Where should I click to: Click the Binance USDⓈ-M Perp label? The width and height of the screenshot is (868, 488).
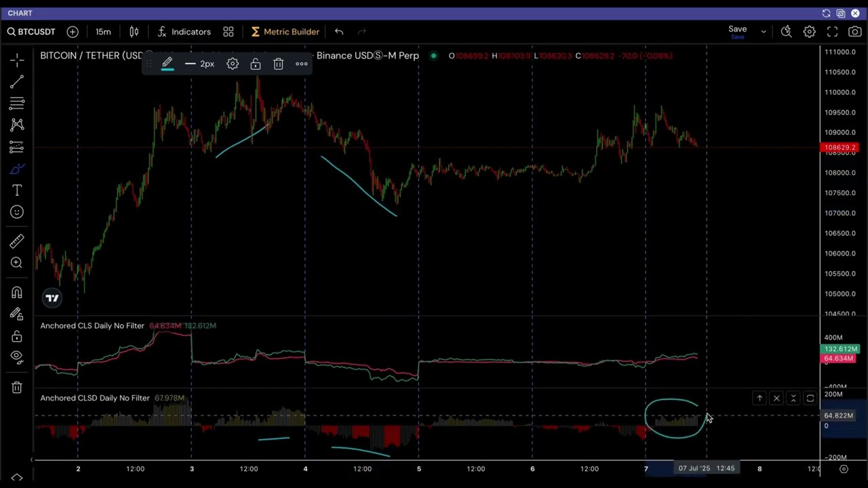click(368, 56)
